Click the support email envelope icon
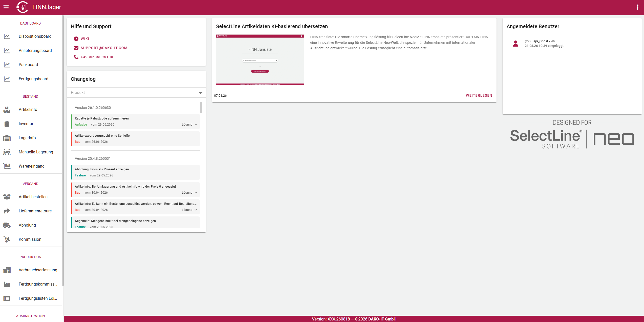Screen dimensions: 644x322 [x=76, y=48]
